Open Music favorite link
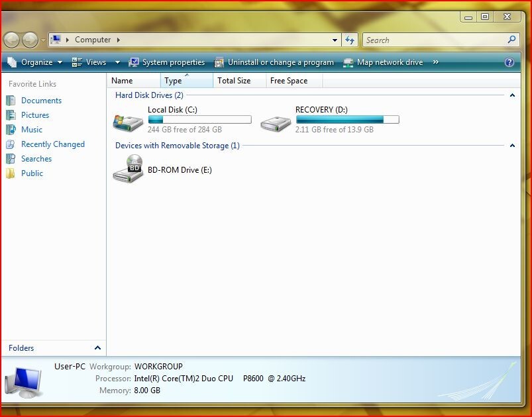The image size is (532, 417). (x=32, y=130)
